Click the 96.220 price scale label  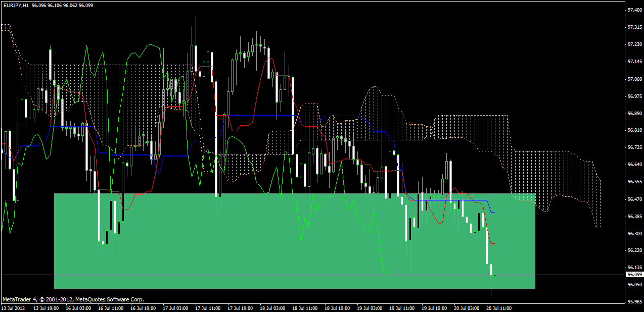pos(634,250)
